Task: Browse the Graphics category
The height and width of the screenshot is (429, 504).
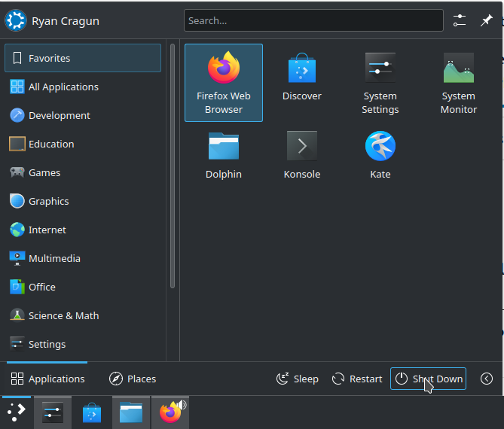Action: pyautogui.click(x=83, y=201)
